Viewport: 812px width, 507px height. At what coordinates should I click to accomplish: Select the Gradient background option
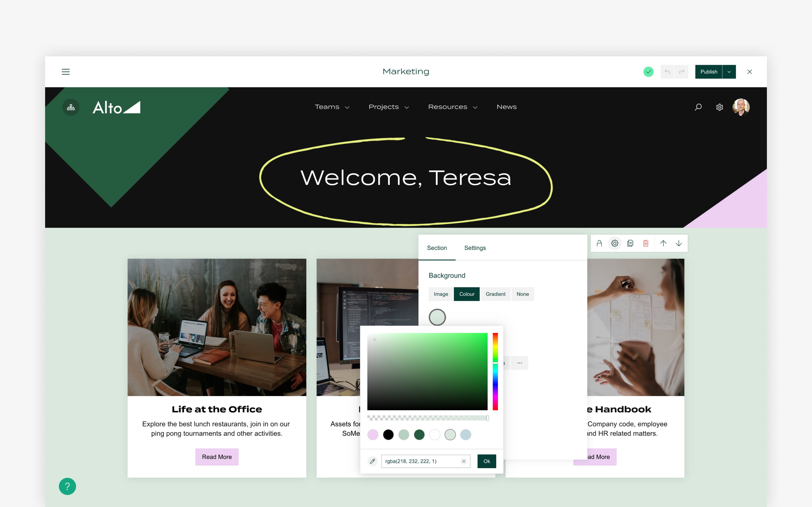(495, 294)
